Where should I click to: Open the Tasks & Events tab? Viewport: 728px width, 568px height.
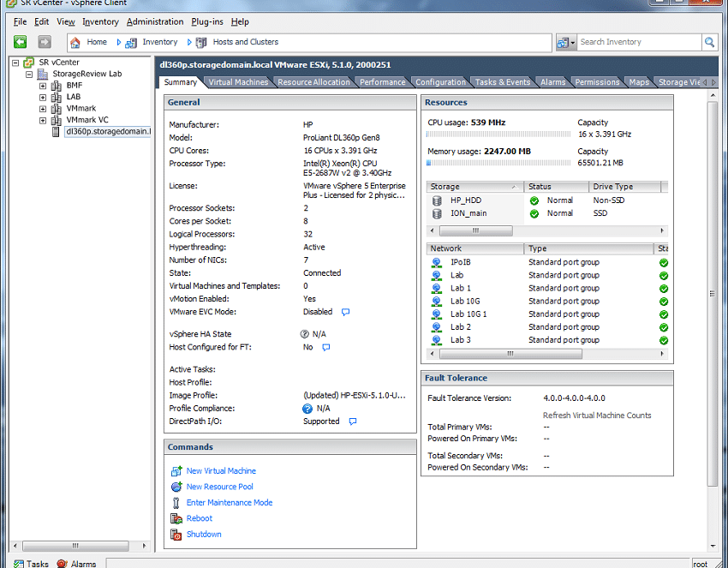pos(503,82)
